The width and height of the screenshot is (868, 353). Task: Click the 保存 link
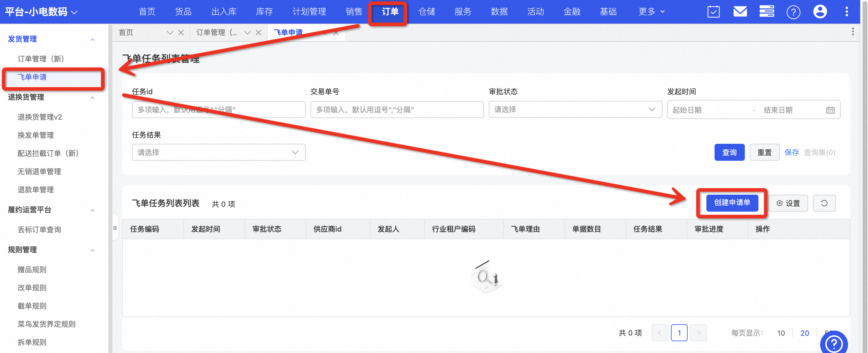click(791, 152)
